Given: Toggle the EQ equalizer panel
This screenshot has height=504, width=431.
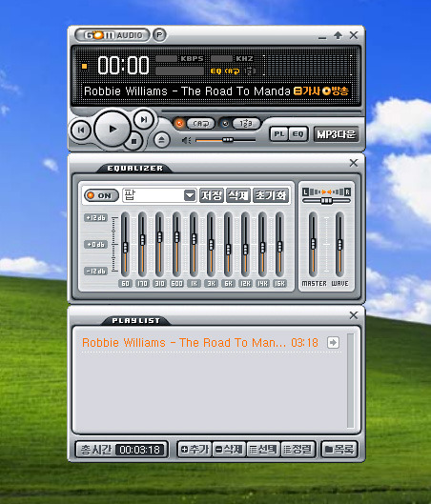Looking at the screenshot, I should [x=298, y=134].
